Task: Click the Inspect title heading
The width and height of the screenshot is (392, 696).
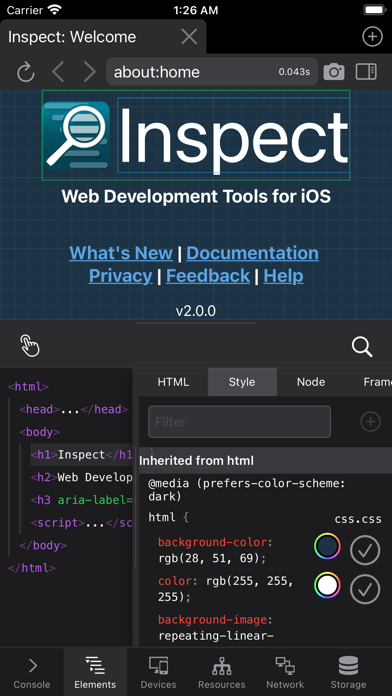Action: coord(234,135)
